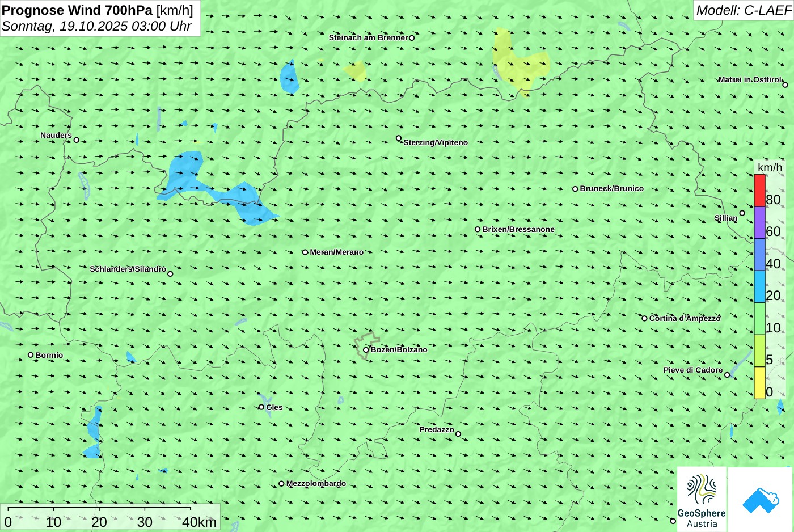Click the Meran/Merano marker circle

pos(305,252)
